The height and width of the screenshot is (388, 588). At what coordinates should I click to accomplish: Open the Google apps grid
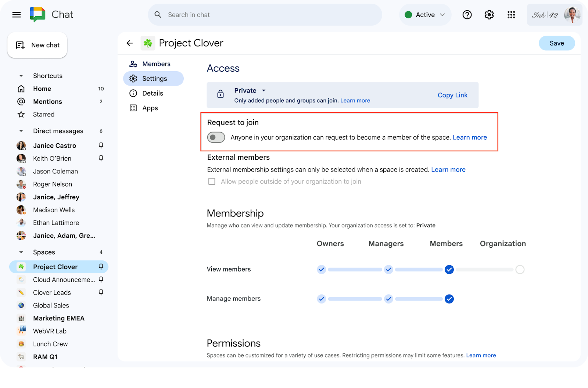point(511,14)
